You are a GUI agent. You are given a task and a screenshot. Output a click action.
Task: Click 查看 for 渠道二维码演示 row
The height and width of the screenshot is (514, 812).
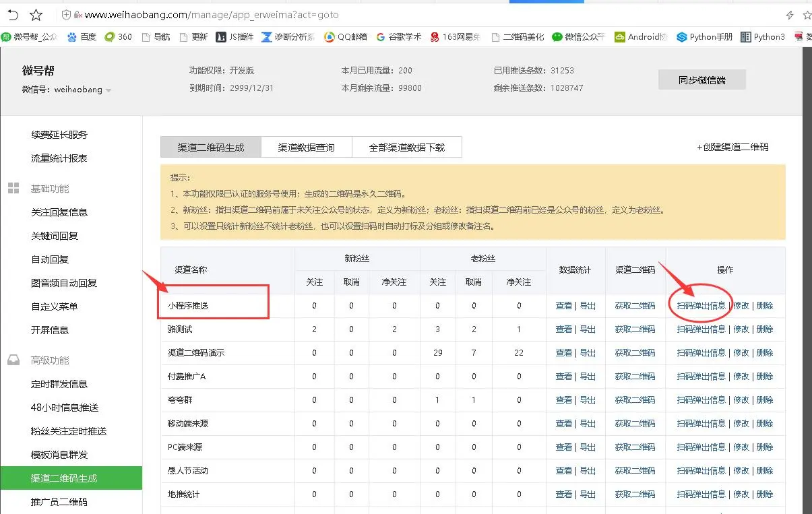pos(564,353)
